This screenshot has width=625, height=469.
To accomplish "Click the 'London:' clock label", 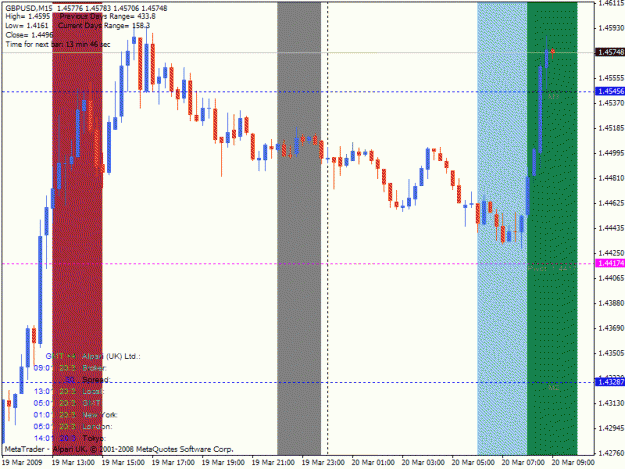I will 97,426.
